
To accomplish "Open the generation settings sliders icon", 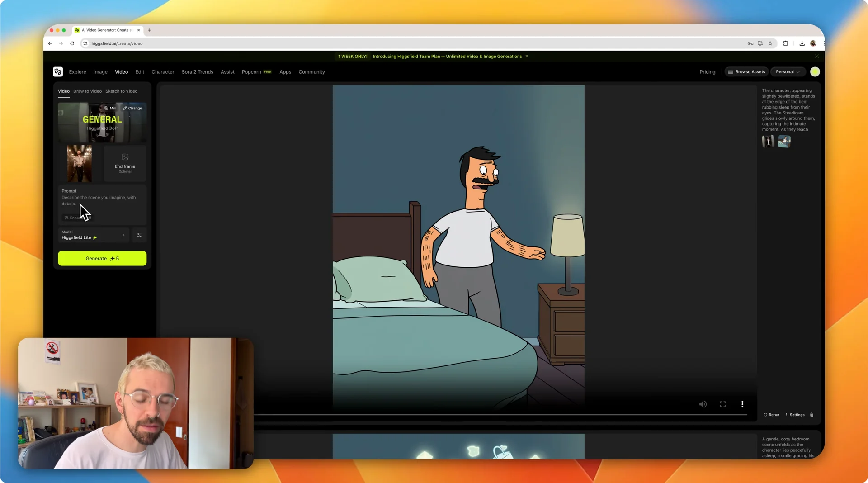I will (139, 235).
